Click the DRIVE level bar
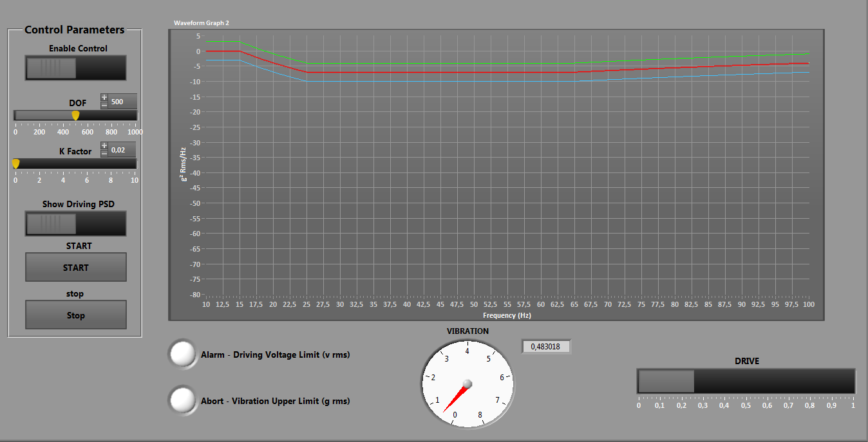This screenshot has height=442, width=868. (746, 381)
